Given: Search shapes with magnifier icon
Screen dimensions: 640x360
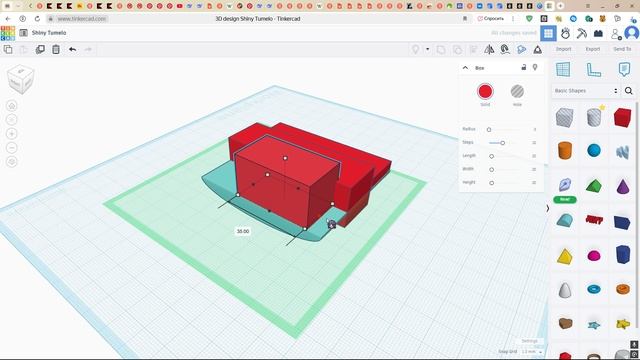Looking at the screenshot, I should pyautogui.click(x=629, y=91).
